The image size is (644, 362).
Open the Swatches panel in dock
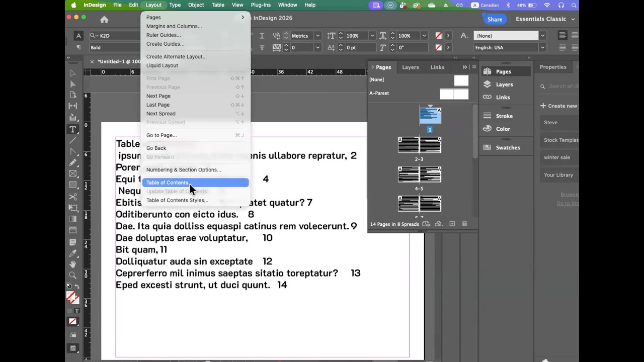click(508, 148)
